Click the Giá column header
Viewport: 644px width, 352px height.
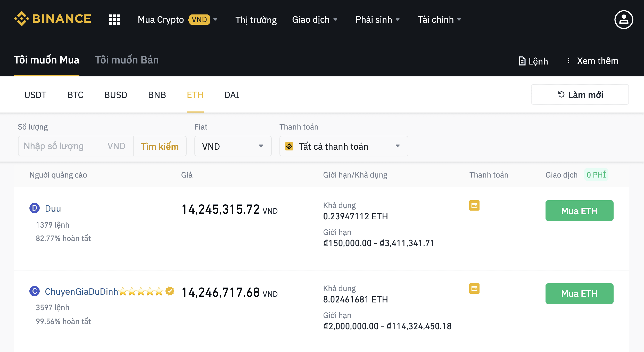coord(187,175)
